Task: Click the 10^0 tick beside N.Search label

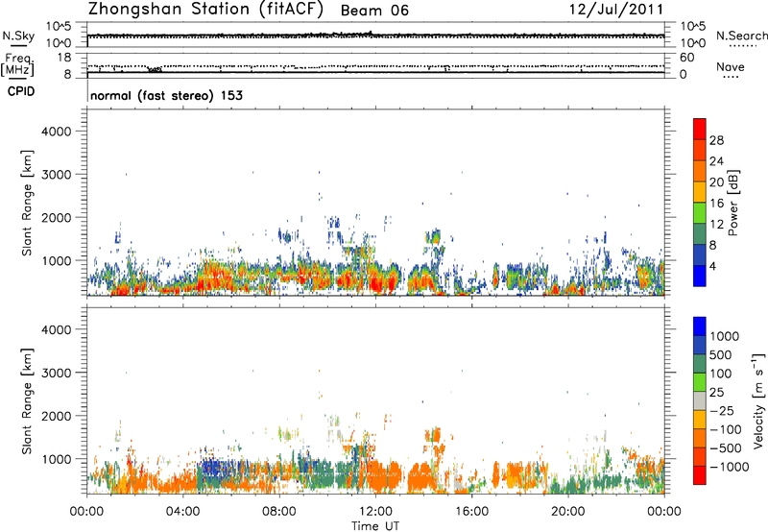Action: tap(693, 43)
